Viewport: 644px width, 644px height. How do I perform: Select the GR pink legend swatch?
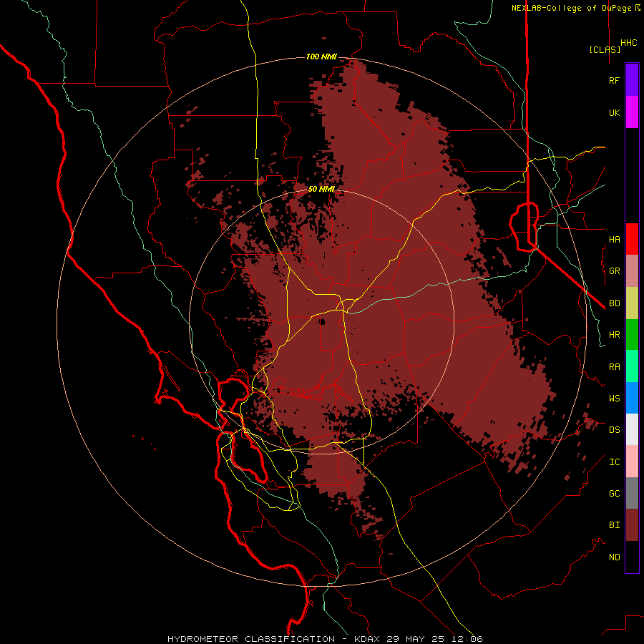pyautogui.click(x=632, y=271)
